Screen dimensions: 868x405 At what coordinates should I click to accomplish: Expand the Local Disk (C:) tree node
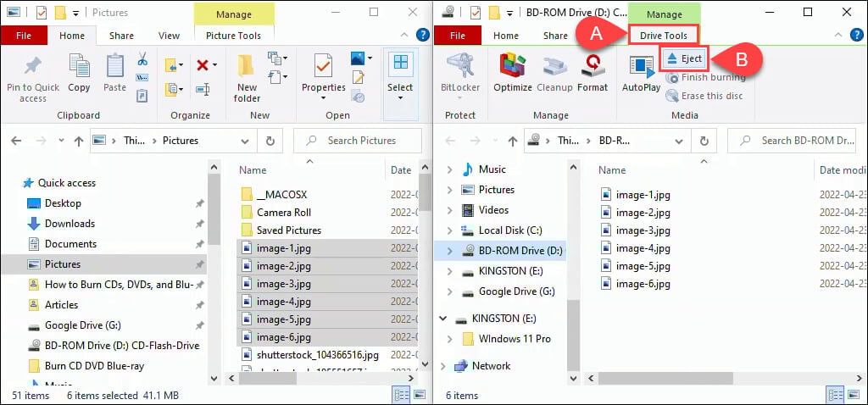coord(449,230)
